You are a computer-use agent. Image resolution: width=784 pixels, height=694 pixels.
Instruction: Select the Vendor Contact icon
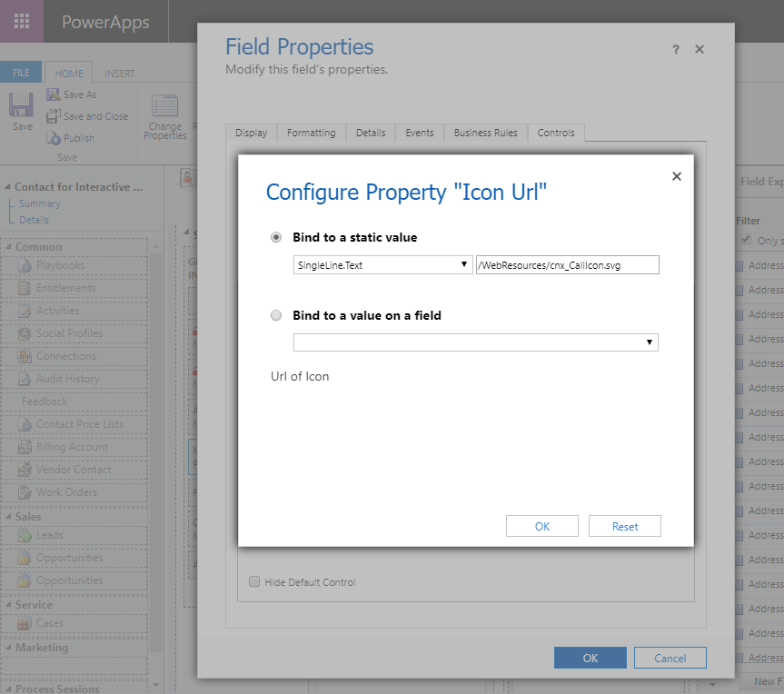pyautogui.click(x=25, y=470)
